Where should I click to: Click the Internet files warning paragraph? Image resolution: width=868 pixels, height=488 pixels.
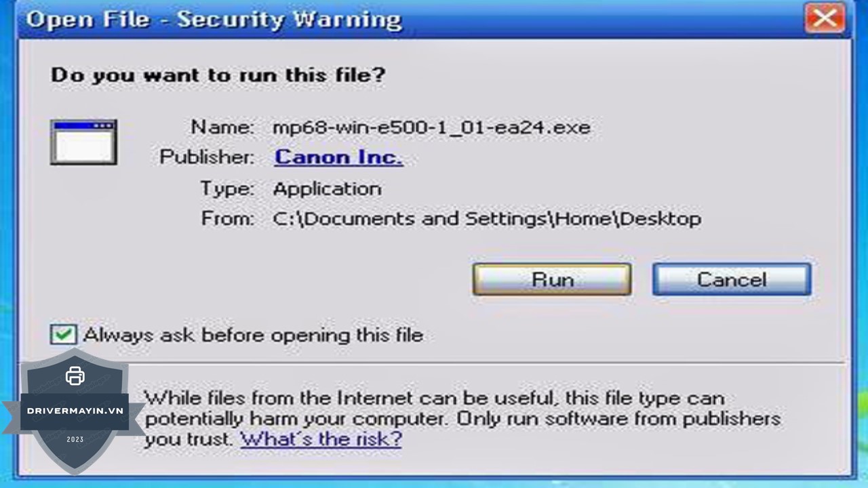[462, 418]
